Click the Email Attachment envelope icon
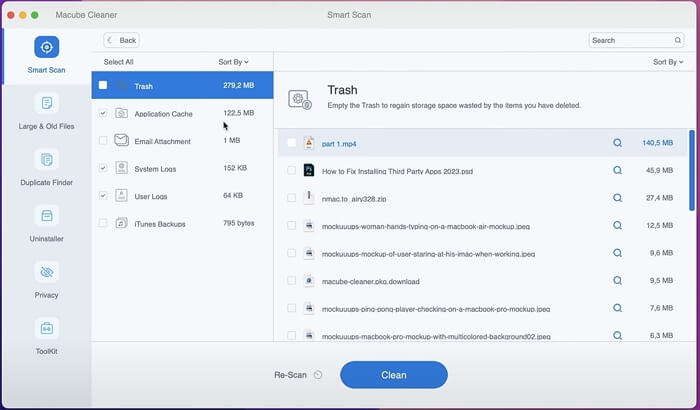Image resolution: width=700 pixels, height=410 pixels. (x=121, y=140)
